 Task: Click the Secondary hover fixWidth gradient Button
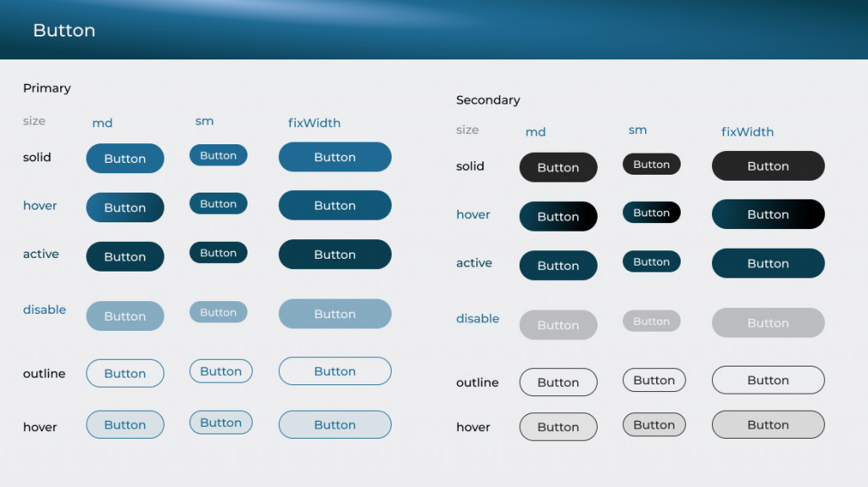(x=768, y=214)
